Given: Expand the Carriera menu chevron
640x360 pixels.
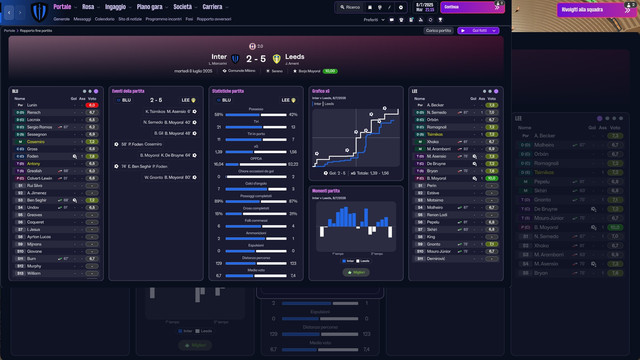Looking at the screenshot, I should (x=227, y=7).
